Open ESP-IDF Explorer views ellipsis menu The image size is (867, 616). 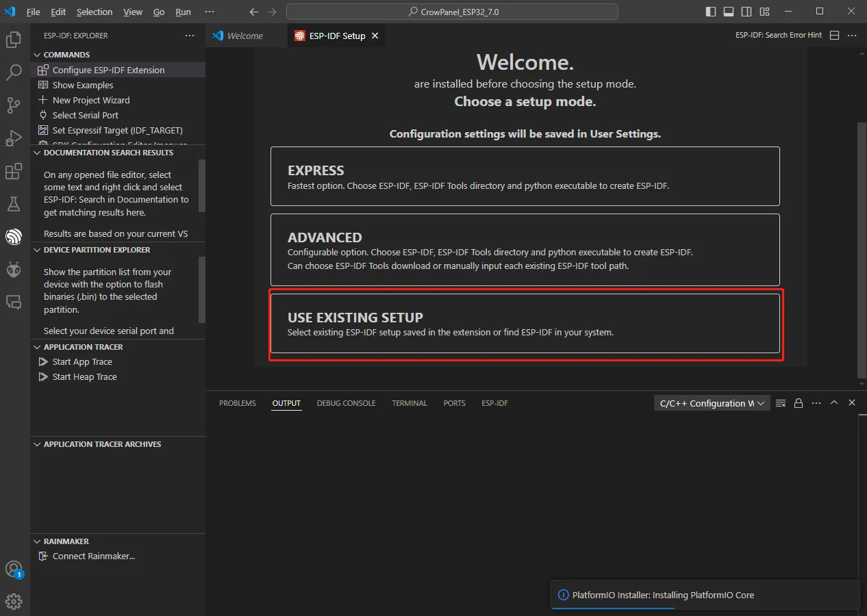(190, 36)
